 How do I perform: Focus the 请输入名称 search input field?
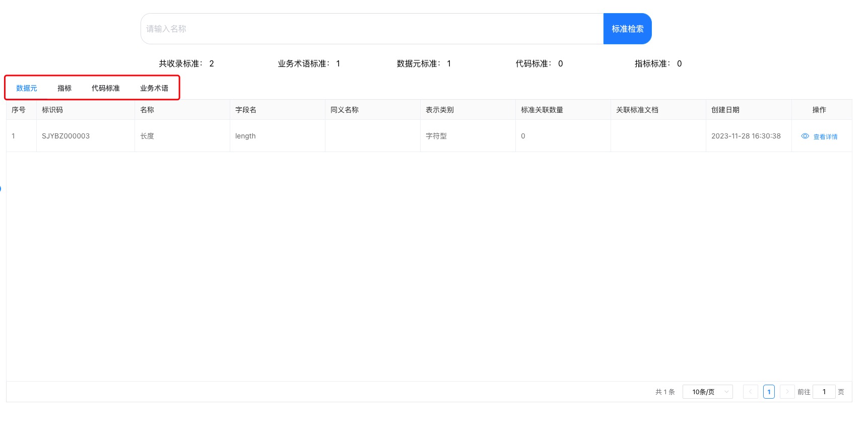(x=372, y=29)
